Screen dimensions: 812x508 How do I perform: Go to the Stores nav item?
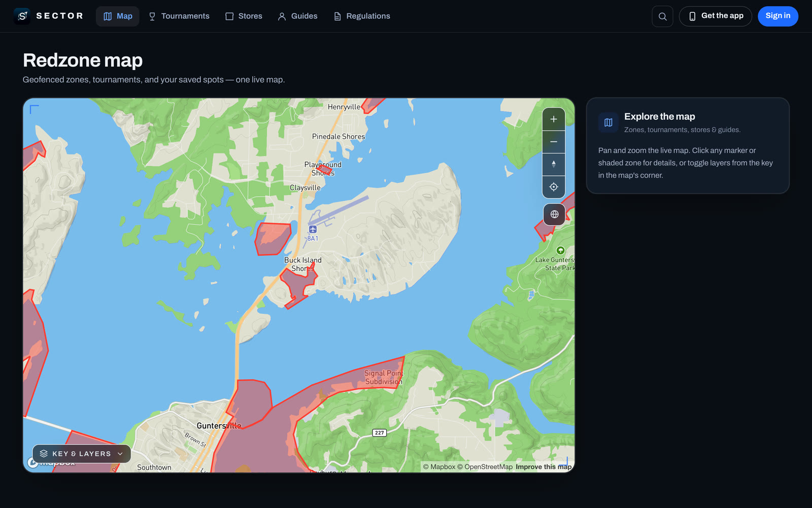pyautogui.click(x=244, y=16)
